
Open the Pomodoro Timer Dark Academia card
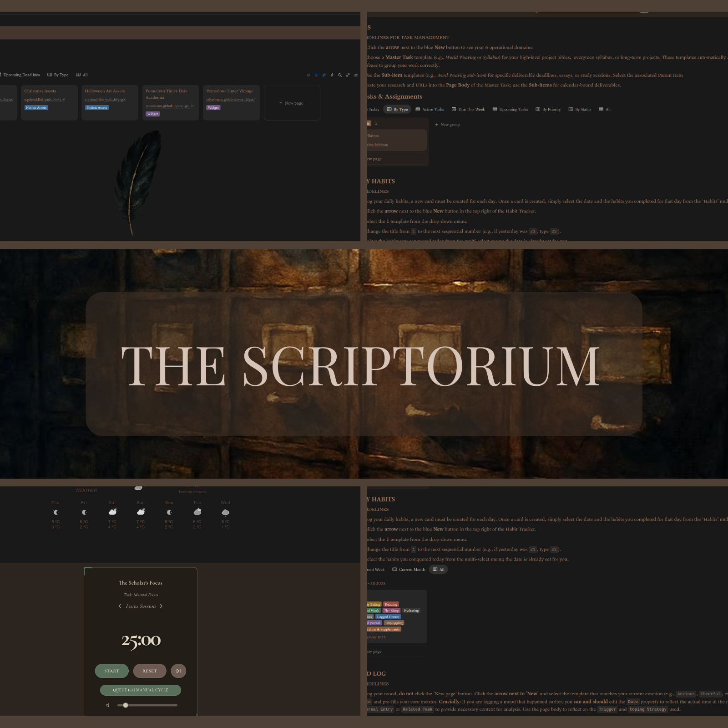pyautogui.click(x=171, y=102)
